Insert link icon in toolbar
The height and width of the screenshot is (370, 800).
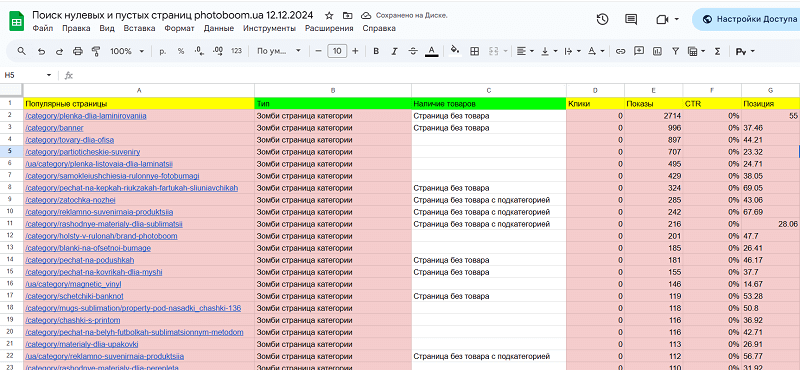coord(620,51)
